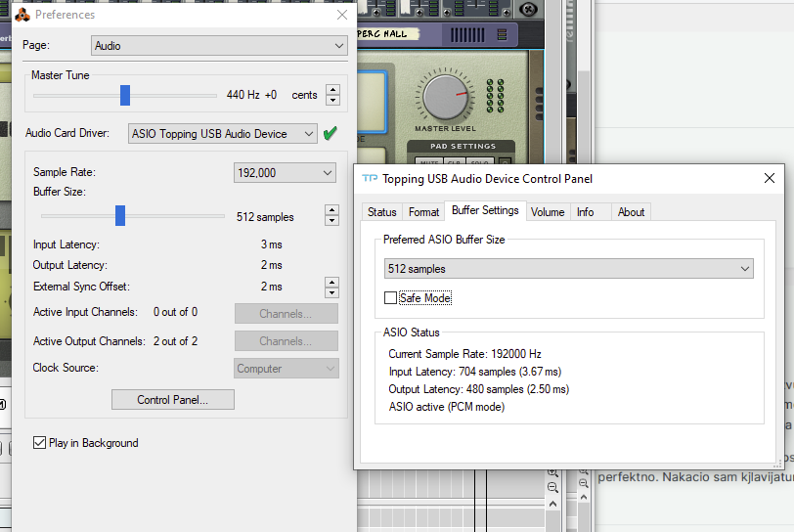Switch to the Format tab

(x=423, y=212)
